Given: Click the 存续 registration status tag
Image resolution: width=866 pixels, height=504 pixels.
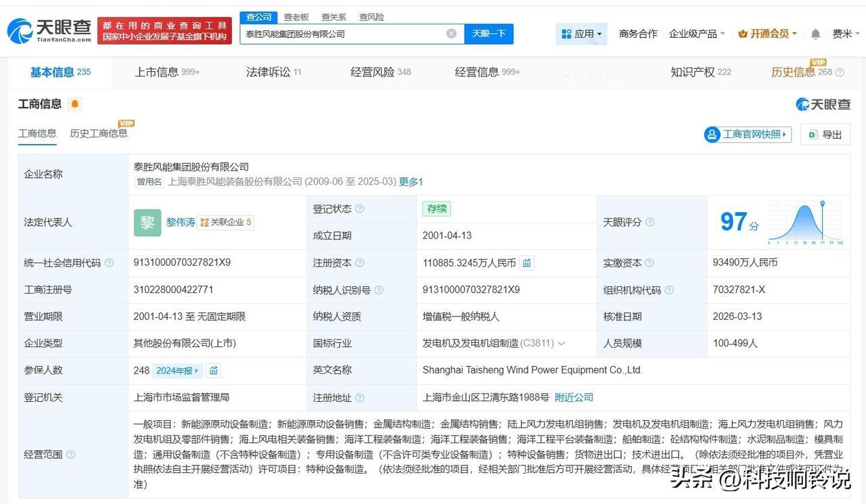Looking at the screenshot, I should click(x=436, y=209).
